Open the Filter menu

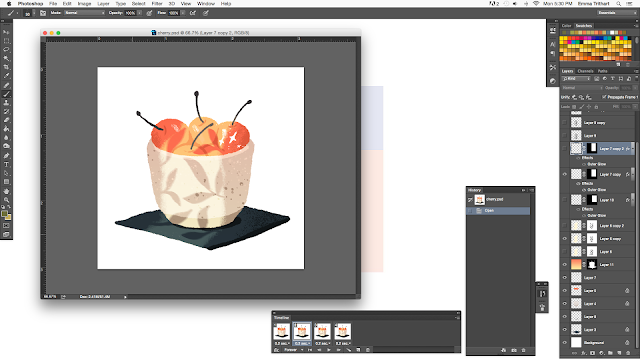157,4
